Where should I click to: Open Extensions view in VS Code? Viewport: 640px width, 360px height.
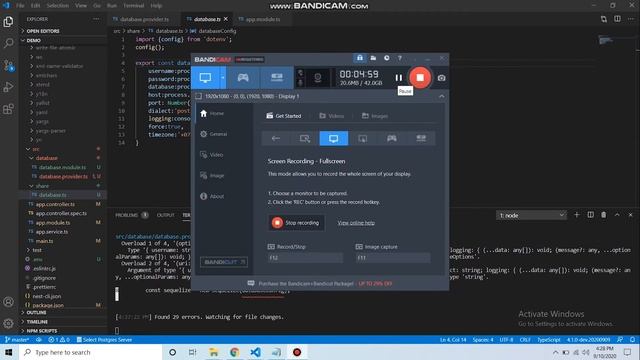point(8,109)
